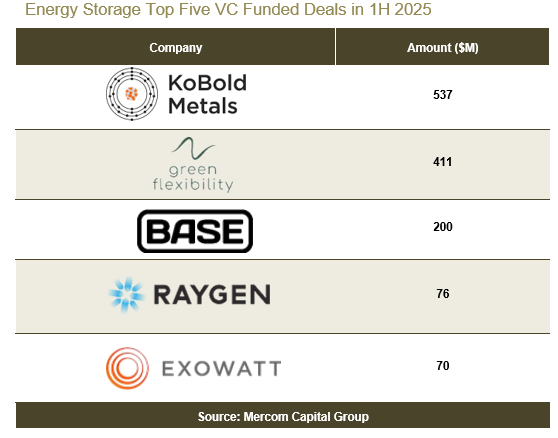Click the RayGen blue starburst icon
The height and width of the screenshot is (438, 558).
(x=126, y=295)
